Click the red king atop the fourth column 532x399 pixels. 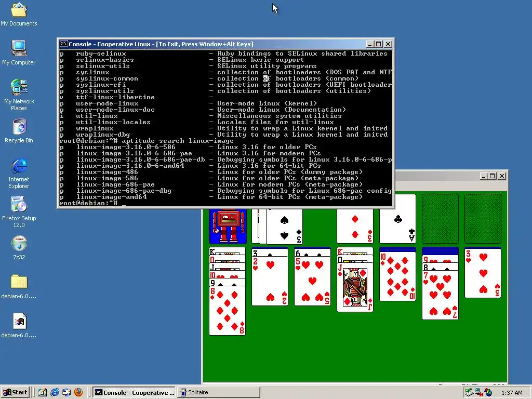pyautogui.click(x=355, y=251)
